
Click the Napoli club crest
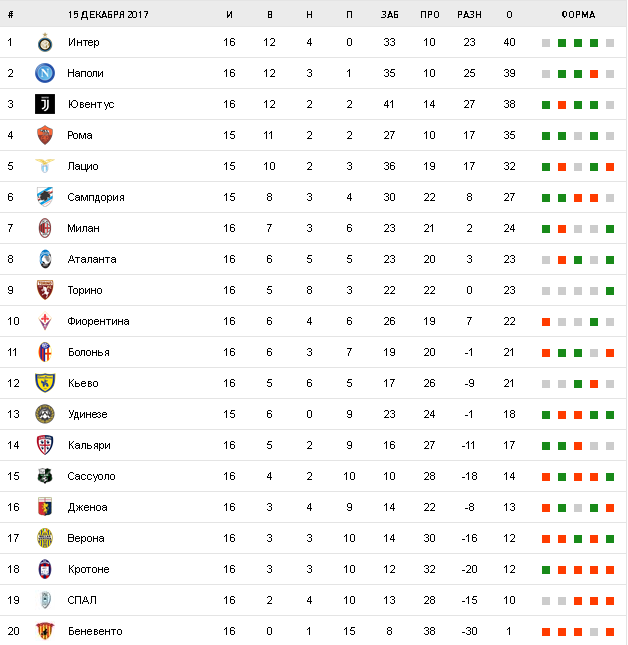[44, 73]
